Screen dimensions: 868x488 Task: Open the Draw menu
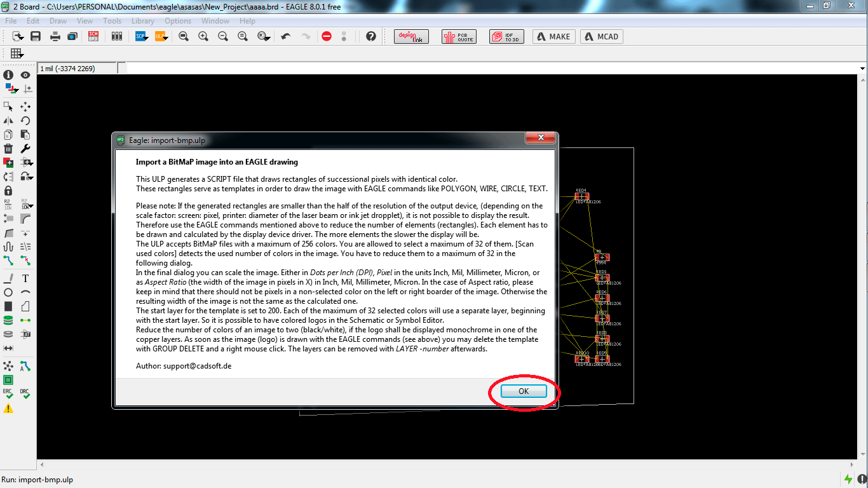[x=58, y=21]
